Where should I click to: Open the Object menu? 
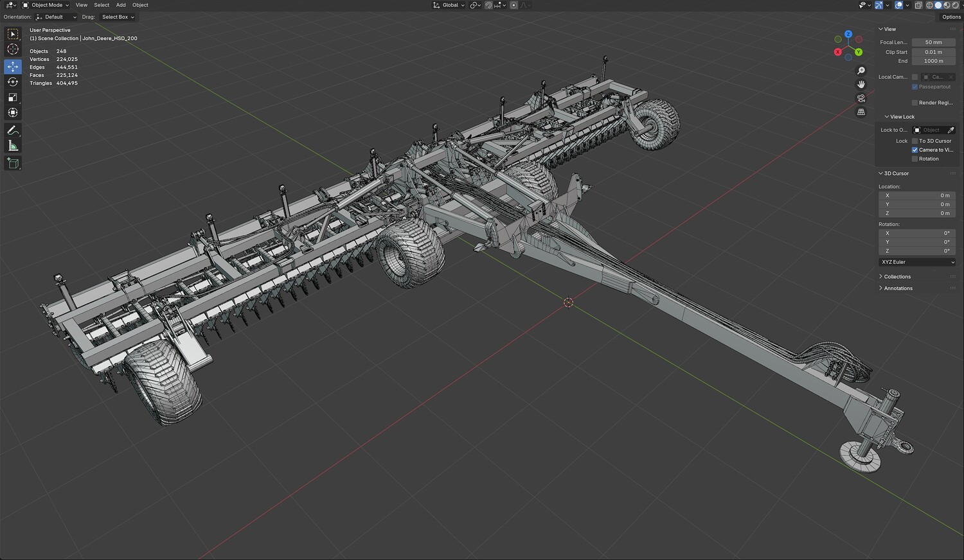(x=140, y=5)
